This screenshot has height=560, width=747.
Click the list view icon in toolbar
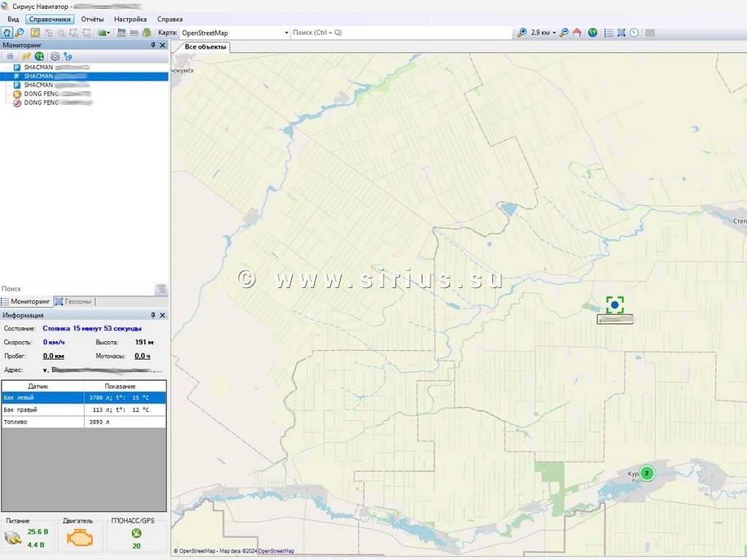click(x=608, y=33)
